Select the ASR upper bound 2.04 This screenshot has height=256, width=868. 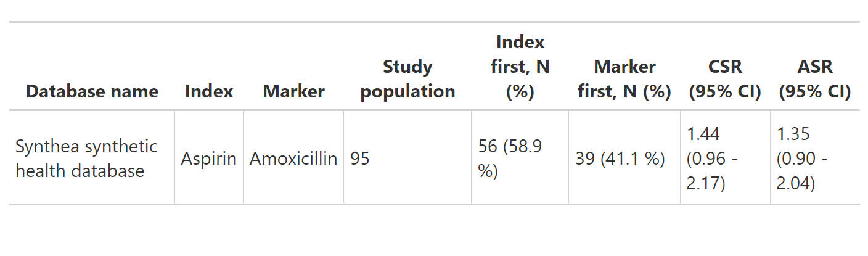click(796, 183)
